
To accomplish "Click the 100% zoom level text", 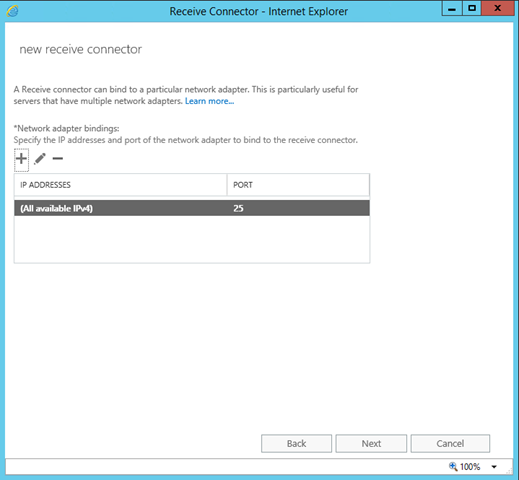I will (470, 466).
